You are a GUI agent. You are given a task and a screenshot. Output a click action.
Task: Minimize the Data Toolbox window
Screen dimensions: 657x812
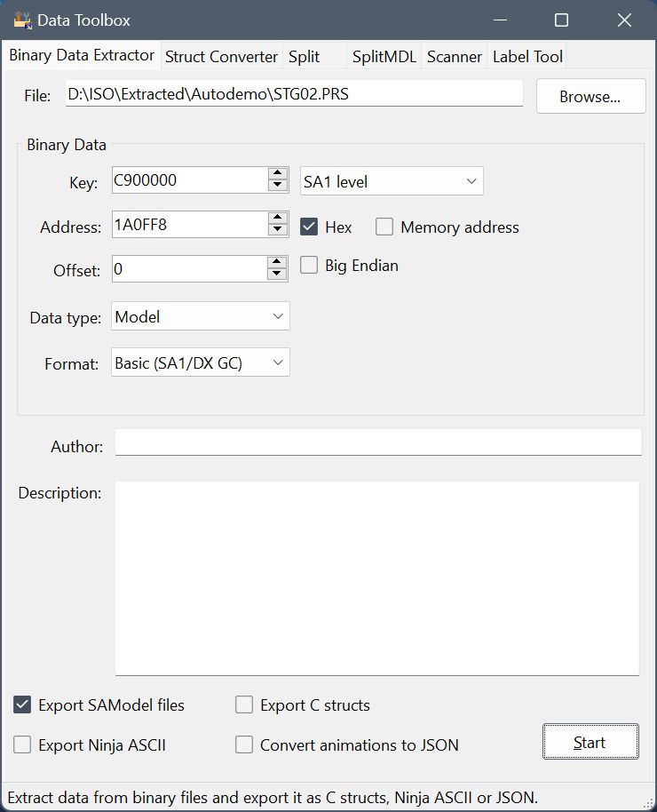click(500, 20)
